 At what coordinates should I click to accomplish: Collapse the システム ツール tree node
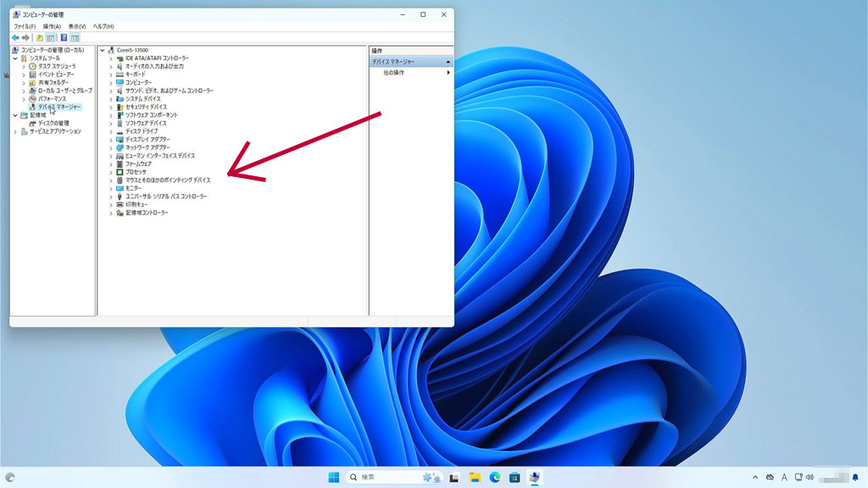coord(15,58)
